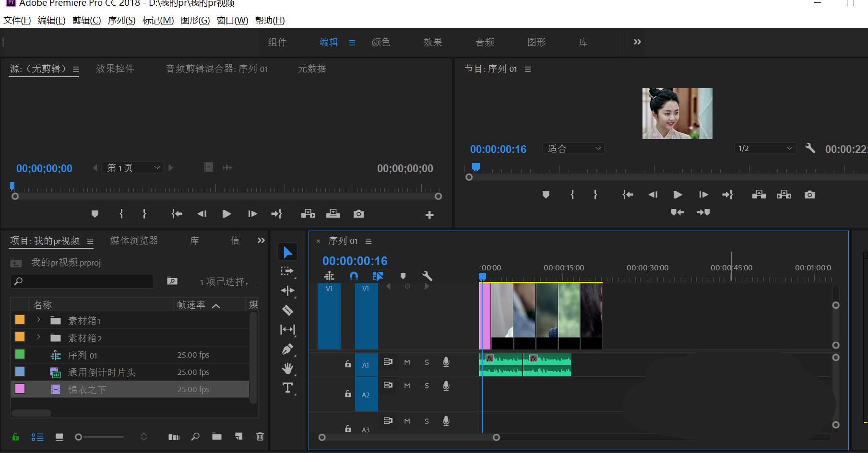The image size is (868, 453).
Task: Select the Track Select Forward tool
Action: (287, 271)
